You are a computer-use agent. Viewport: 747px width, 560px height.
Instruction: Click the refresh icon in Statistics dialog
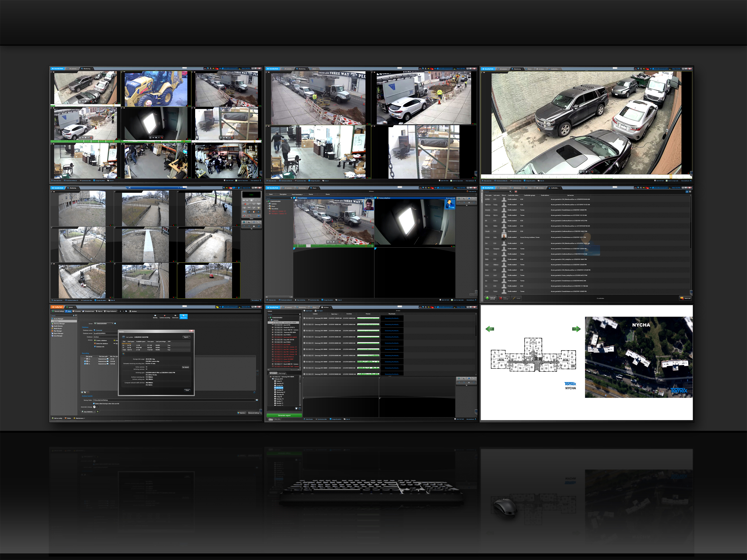(x=124, y=337)
